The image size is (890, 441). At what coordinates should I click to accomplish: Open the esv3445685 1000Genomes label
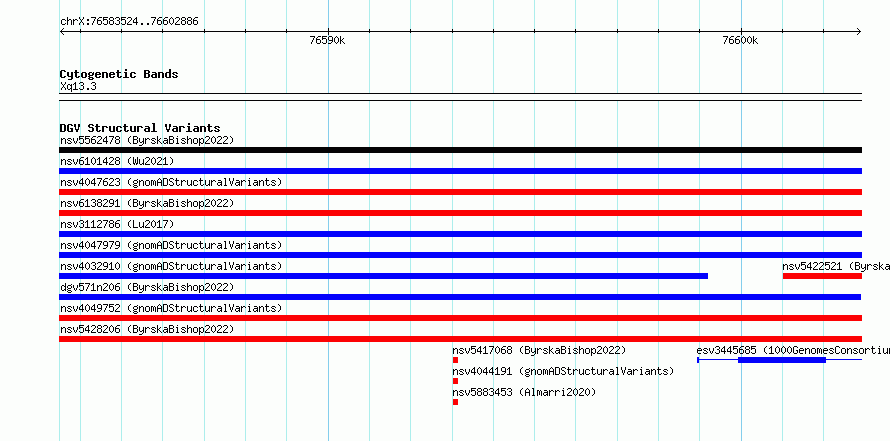[x=793, y=350]
